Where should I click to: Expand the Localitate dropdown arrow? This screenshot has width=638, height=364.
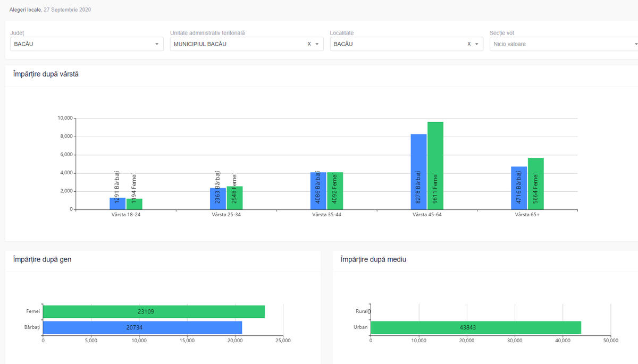pos(477,44)
